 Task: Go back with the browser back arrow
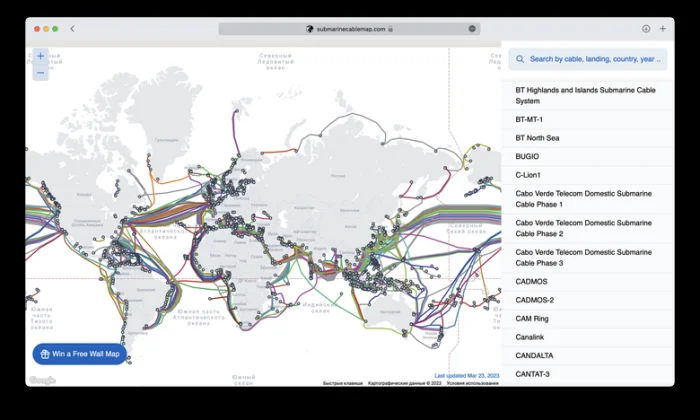click(x=72, y=29)
